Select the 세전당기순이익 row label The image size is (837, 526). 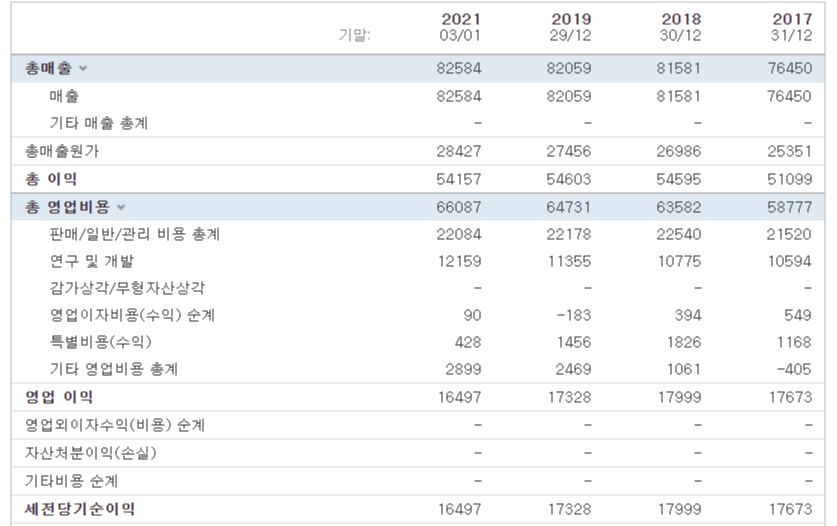[x=80, y=509]
